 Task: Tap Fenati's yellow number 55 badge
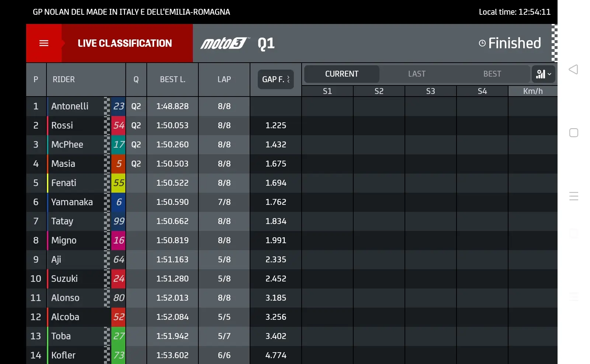coord(119,183)
